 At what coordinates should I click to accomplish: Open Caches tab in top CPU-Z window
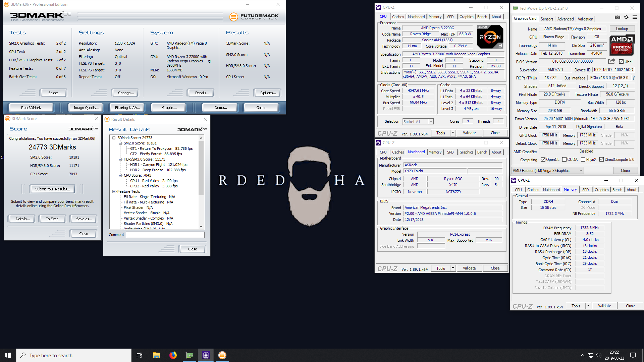click(398, 17)
